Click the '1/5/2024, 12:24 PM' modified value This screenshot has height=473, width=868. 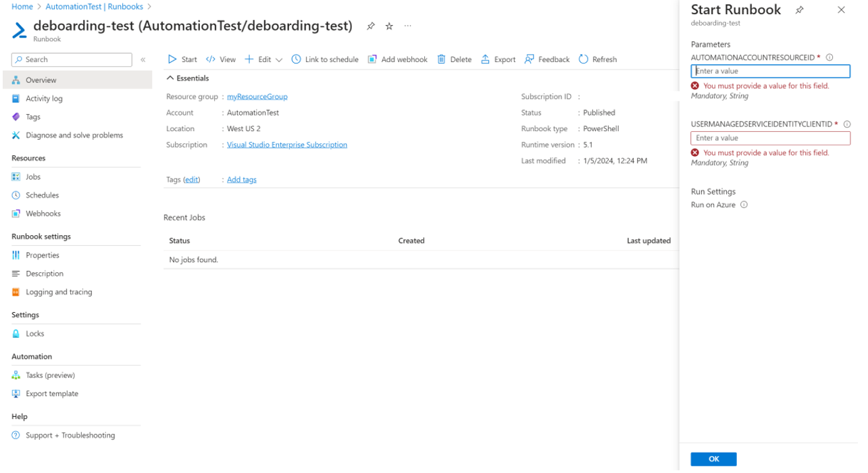[615, 161]
